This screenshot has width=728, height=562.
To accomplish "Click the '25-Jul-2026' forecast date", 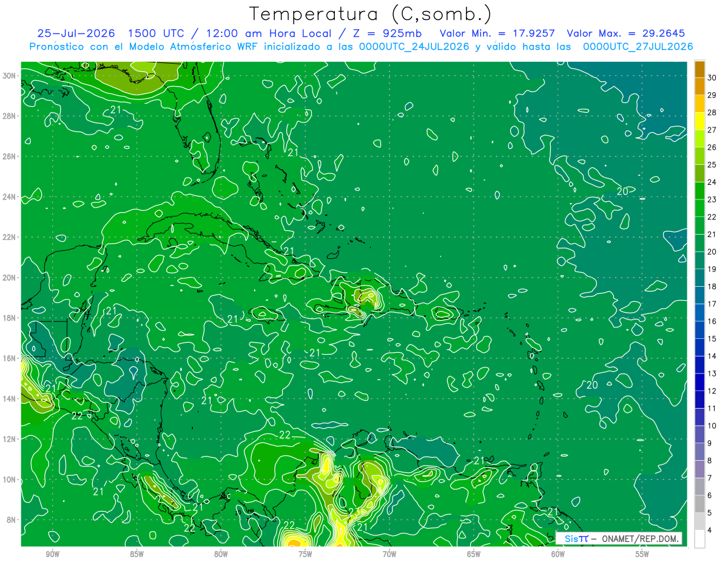I will point(77,33).
